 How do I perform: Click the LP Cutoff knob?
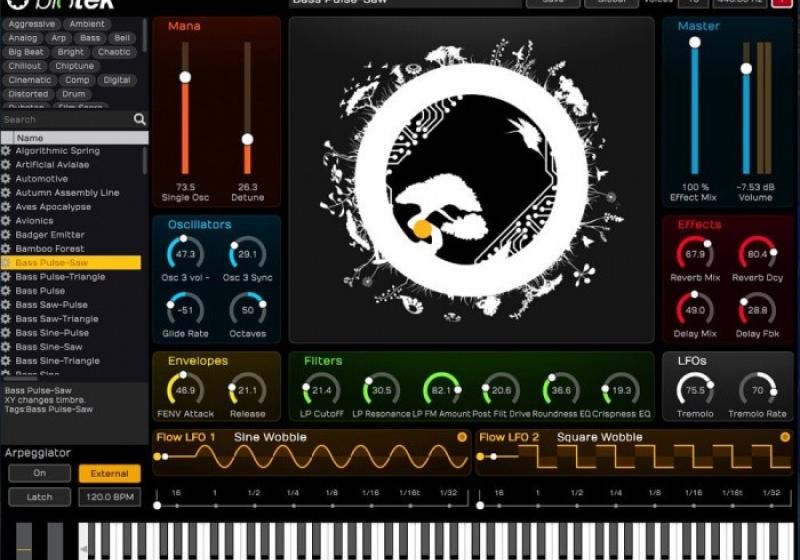[x=321, y=390]
